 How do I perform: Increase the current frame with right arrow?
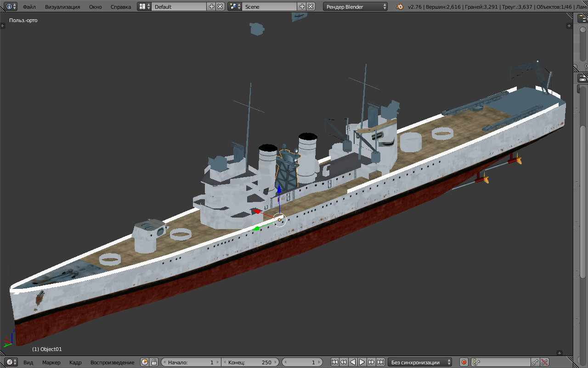click(320, 362)
